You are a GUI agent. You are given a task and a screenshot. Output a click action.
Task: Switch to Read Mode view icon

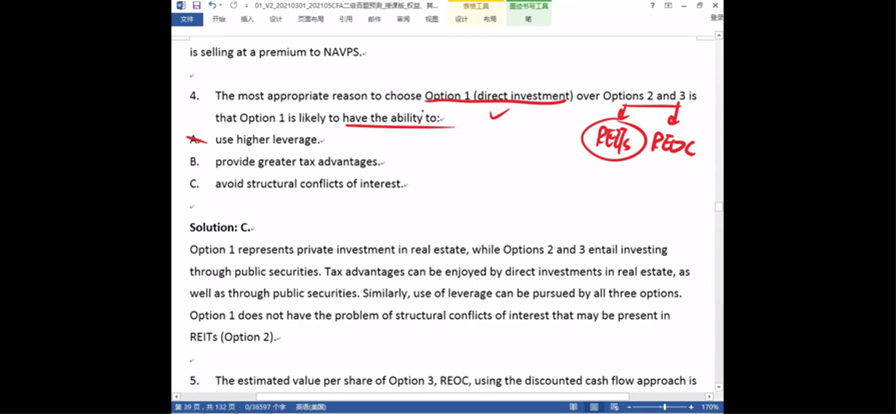point(573,407)
